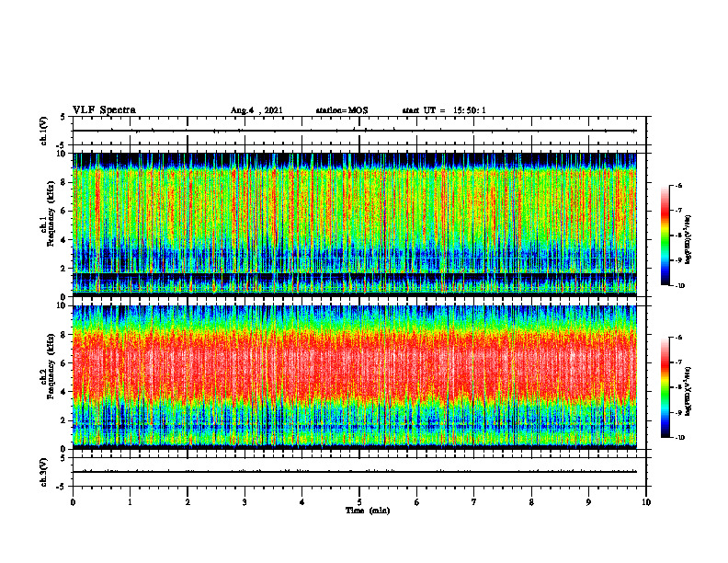The height and width of the screenshot is (563, 728).
Task: Click inside the ch.2 spectrogram panel
Action: click(355, 377)
